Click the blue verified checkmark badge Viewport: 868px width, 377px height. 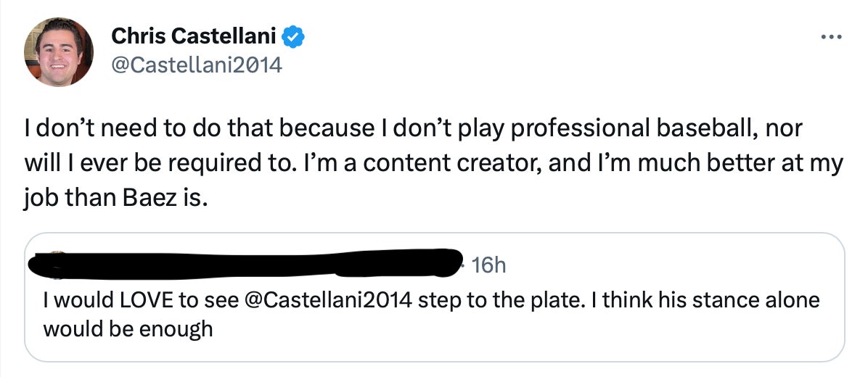click(293, 36)
